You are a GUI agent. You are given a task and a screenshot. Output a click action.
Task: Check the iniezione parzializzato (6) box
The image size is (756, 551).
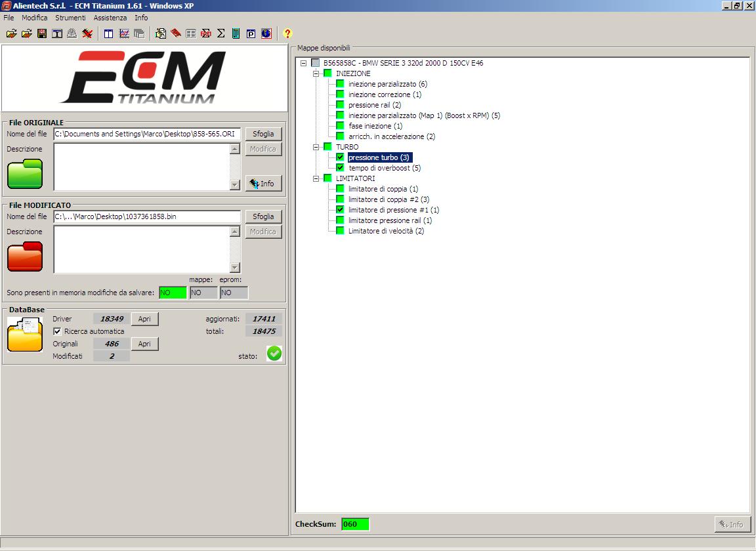[341, 84]
